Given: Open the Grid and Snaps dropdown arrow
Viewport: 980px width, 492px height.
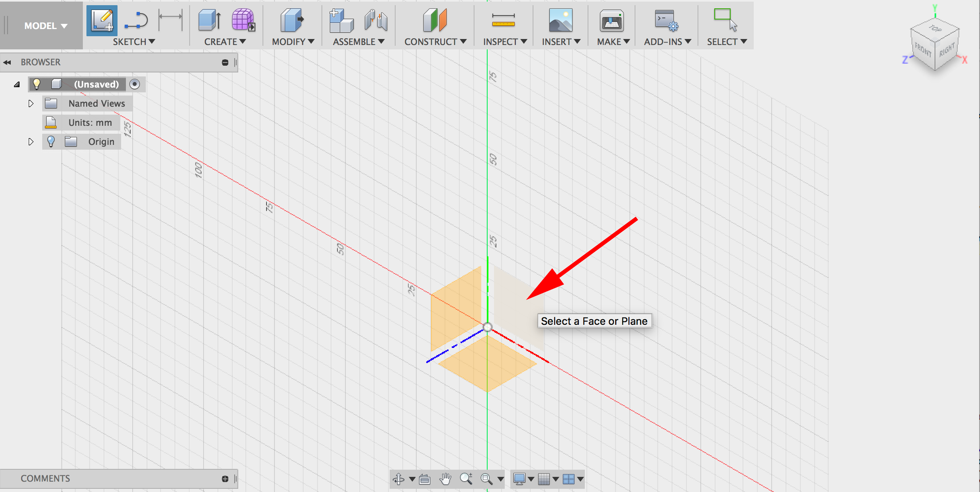Looking at the screenshot, I should point(556,479).
